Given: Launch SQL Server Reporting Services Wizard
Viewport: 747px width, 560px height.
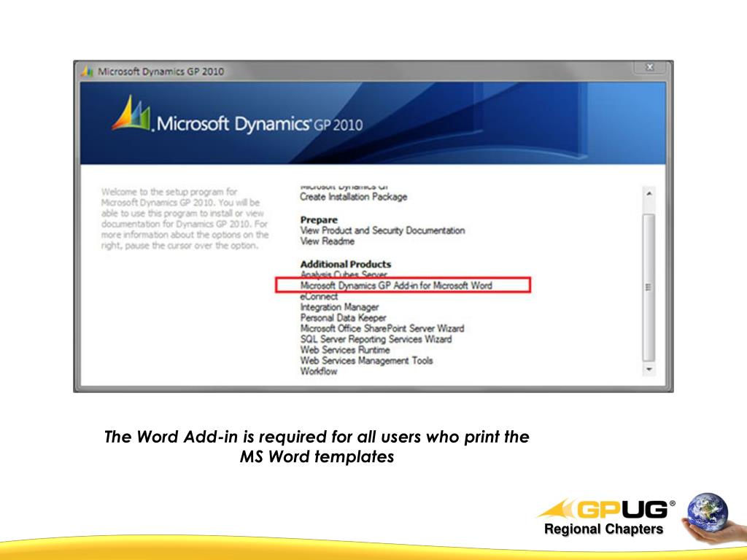Looking at the screenshot, I should pyautogui.click(x=376, y=339).
